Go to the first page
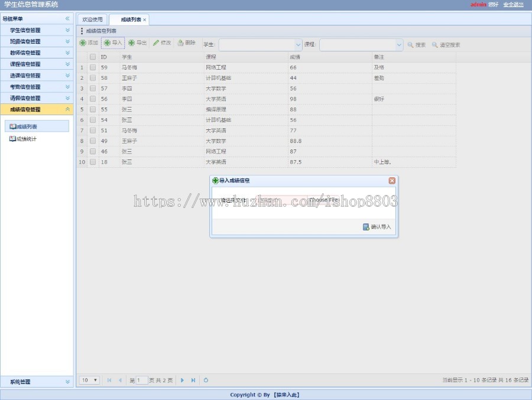 tap(109, 380)
